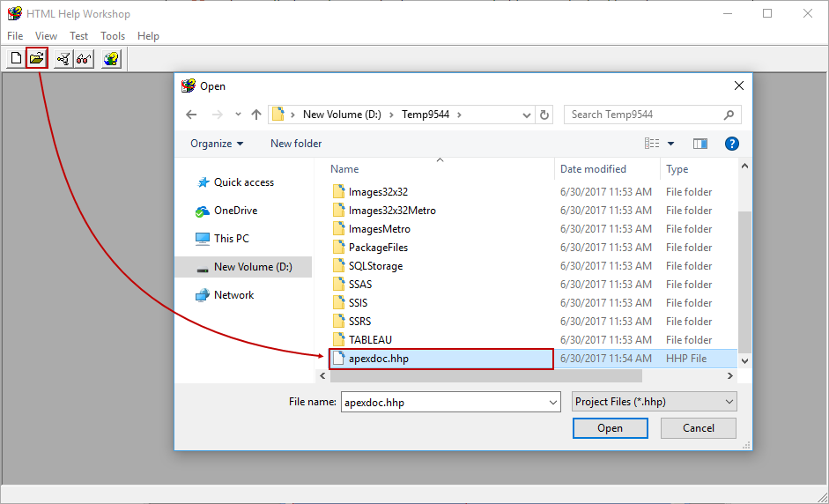
Task: Open the File menu
Action: 15,36
